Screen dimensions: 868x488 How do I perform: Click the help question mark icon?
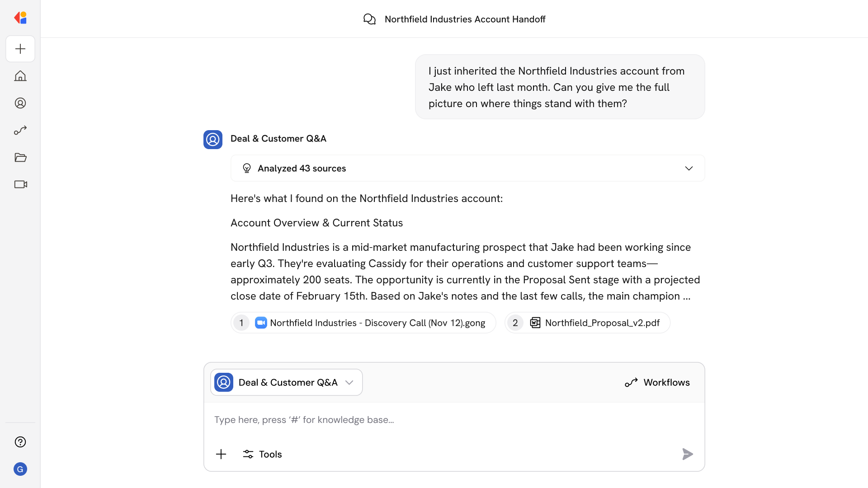point(20,442)
